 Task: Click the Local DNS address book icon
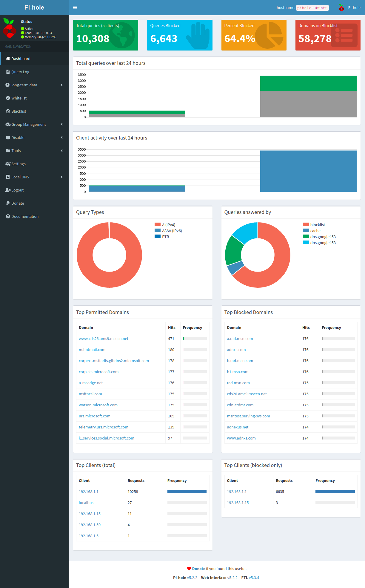(8, 177)
